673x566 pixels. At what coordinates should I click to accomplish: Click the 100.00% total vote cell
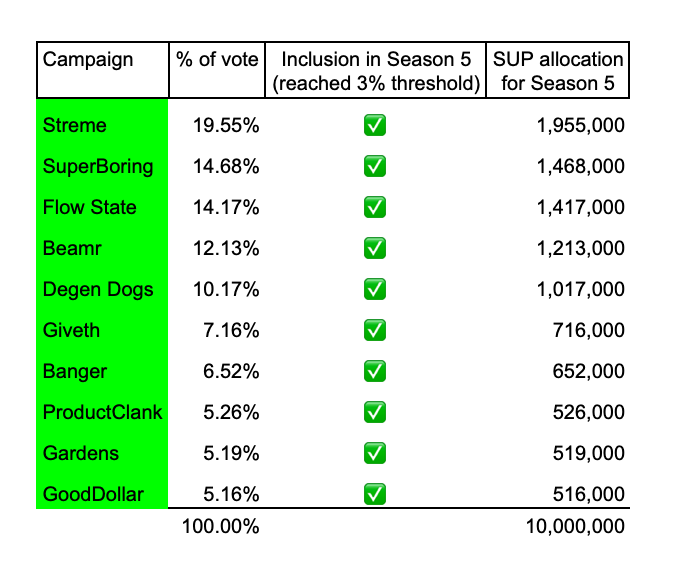[220, 526]
